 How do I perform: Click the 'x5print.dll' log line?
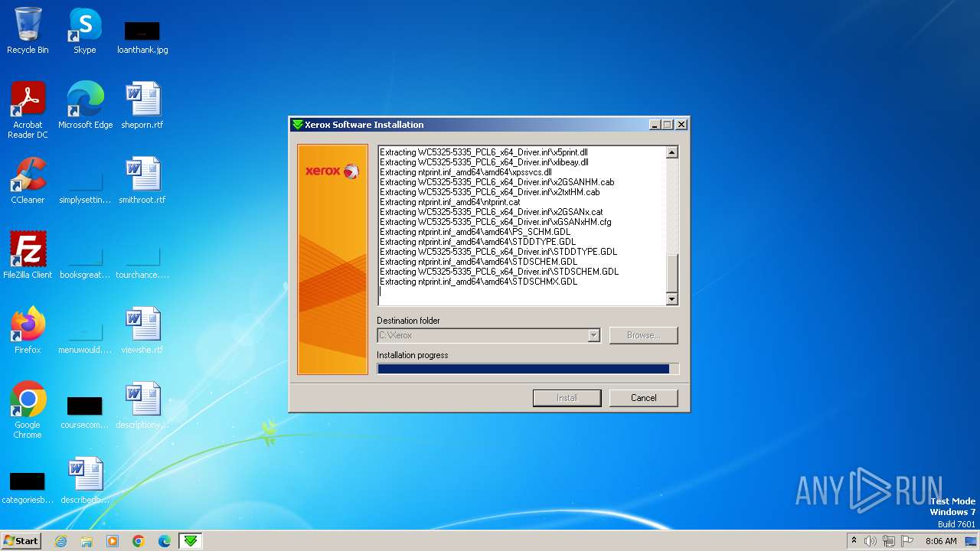(484, 152)
